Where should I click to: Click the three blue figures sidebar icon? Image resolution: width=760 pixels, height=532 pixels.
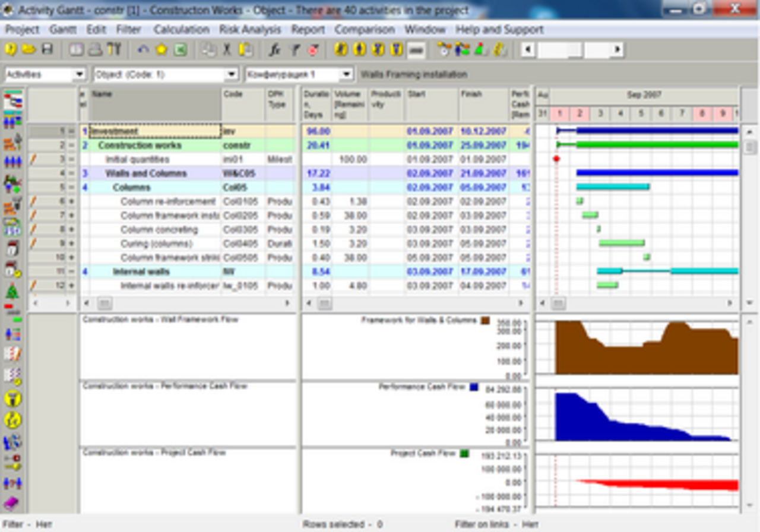click(x=12, y=162)
